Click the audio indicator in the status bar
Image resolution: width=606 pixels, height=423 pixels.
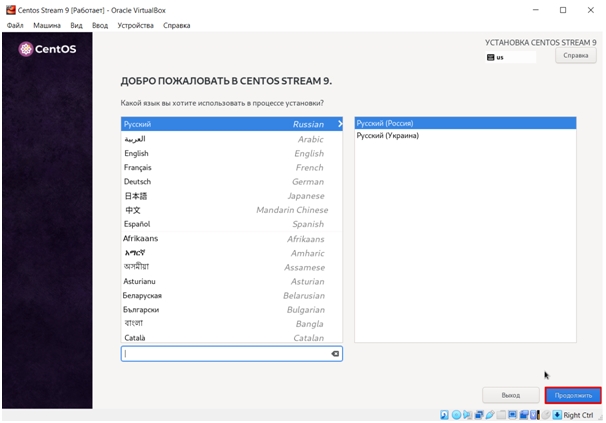(x=467, y=415)
